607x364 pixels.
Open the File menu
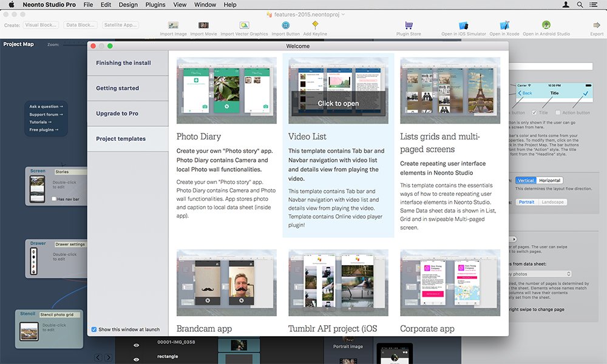click(x=88, y=5)
